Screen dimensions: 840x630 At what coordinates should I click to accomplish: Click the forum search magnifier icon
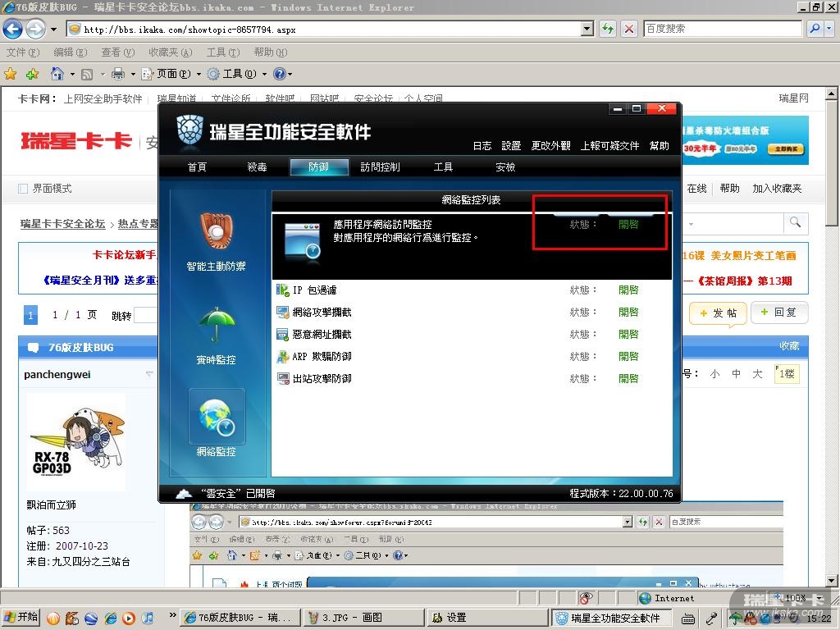[795, 222]
